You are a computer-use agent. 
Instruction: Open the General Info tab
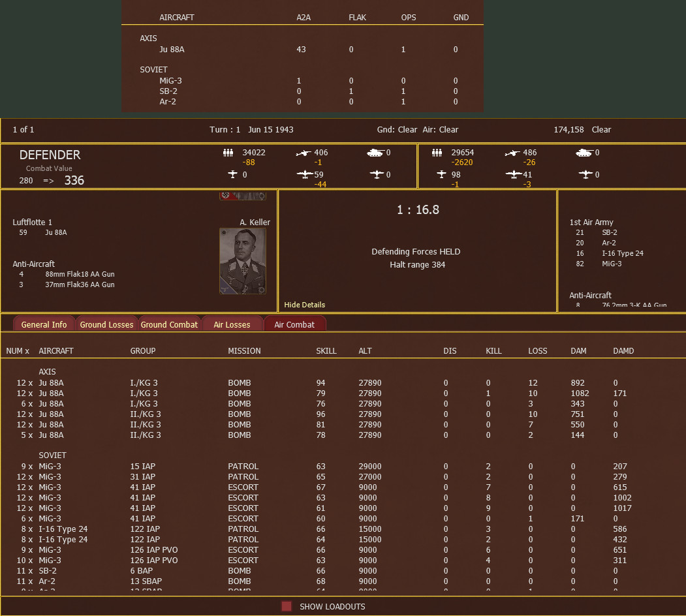44,324
